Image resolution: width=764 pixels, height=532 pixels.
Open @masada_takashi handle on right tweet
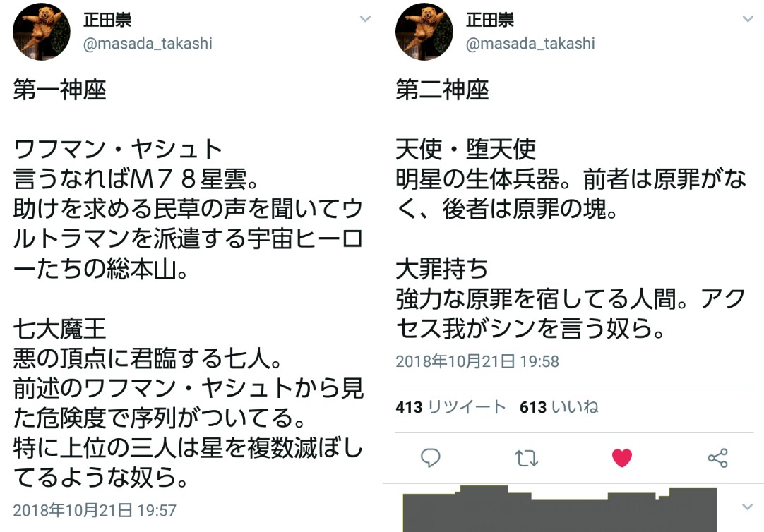[530, 44]
